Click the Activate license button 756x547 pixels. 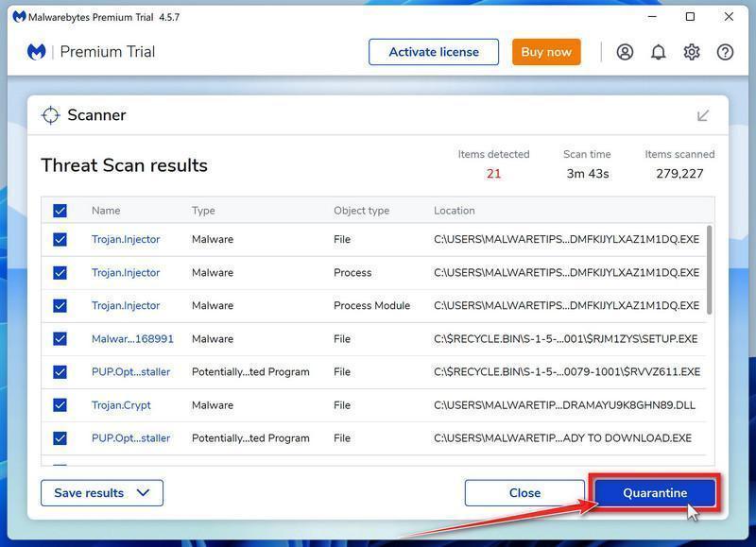pos(434,52)
